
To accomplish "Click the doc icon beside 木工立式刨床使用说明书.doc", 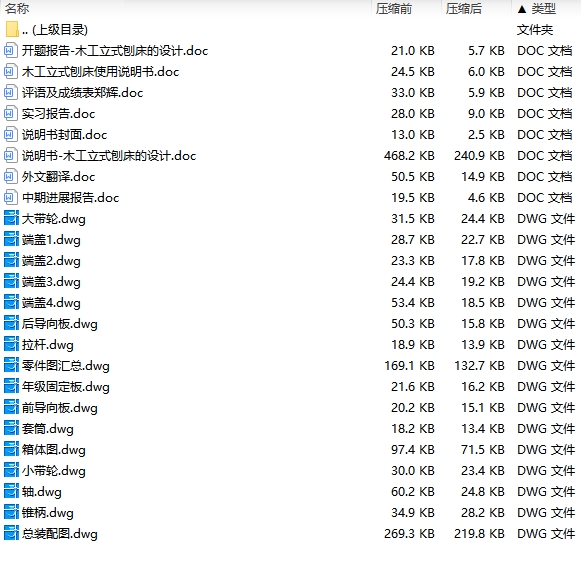I will pyautogui.click(x=11, y=72).
